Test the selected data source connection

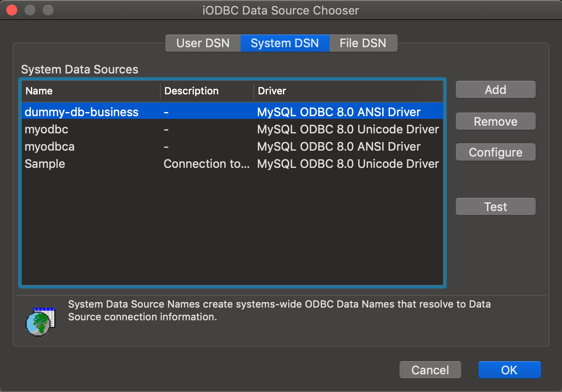point(495,206)
